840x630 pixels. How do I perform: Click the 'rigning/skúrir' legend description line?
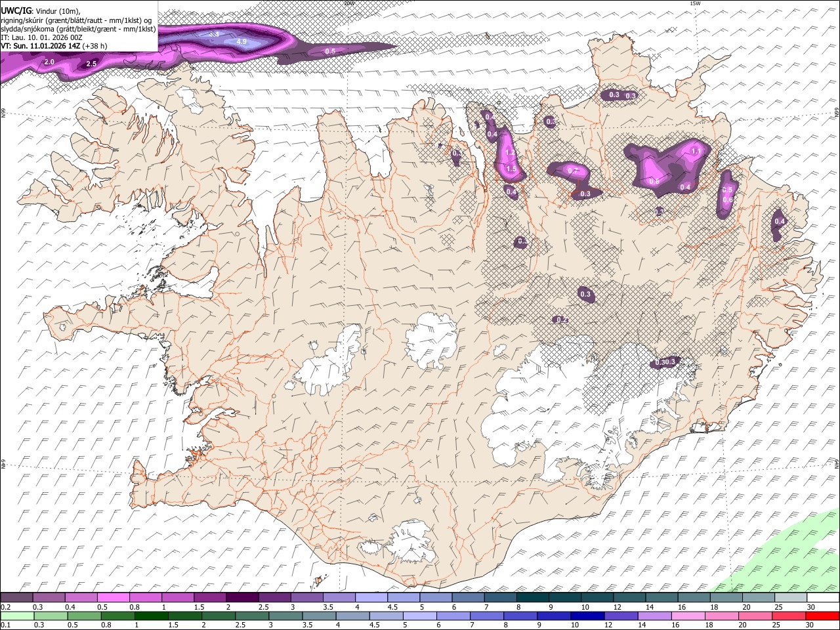76,20
